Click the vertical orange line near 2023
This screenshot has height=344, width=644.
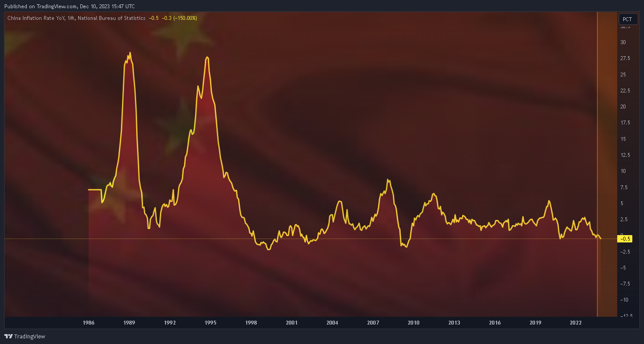tap(597, 164)
